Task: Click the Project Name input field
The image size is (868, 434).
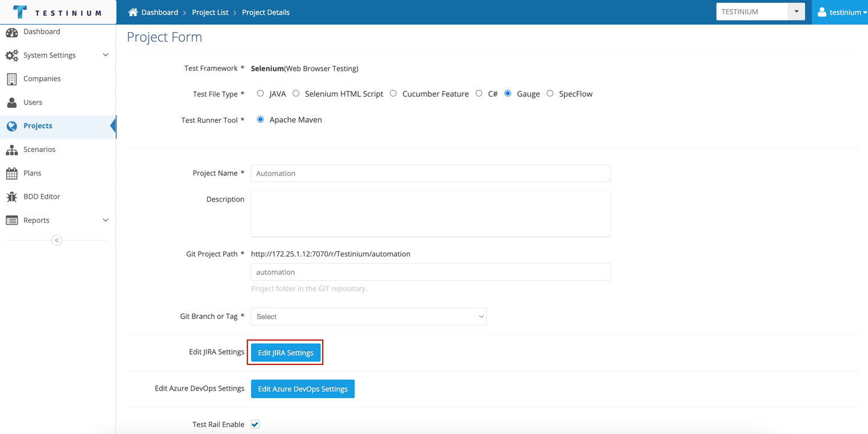Action: pos(431,173)
